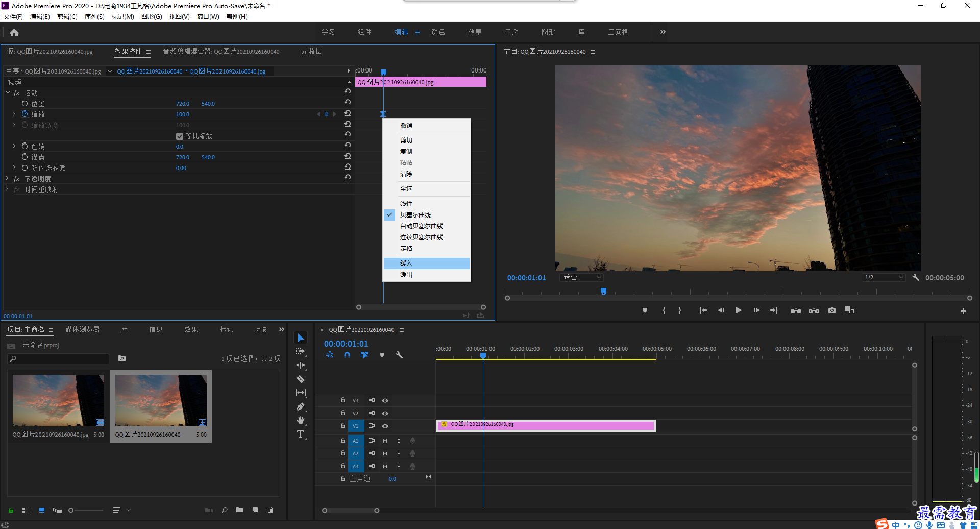Delete selected item with trash icon
Screen dimensions: 980x529
point(271,510)
